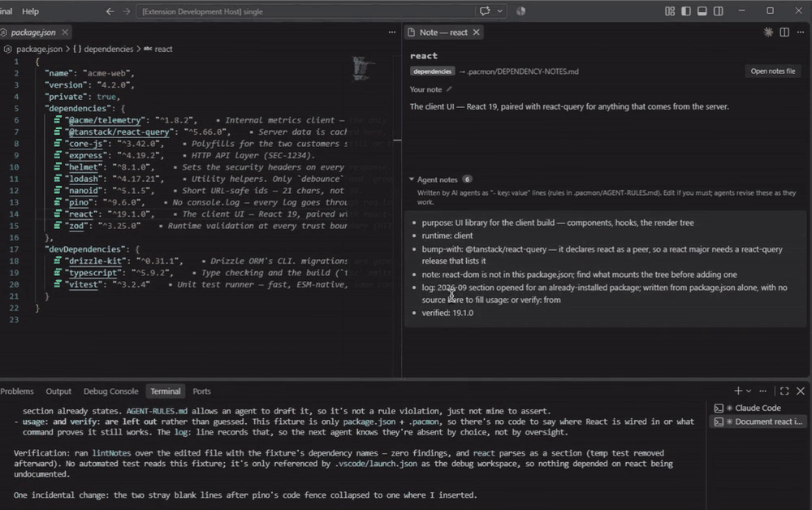812x510 pixels.
Task: Go forward with the right arrow
Action: click(x=127, y=11)
